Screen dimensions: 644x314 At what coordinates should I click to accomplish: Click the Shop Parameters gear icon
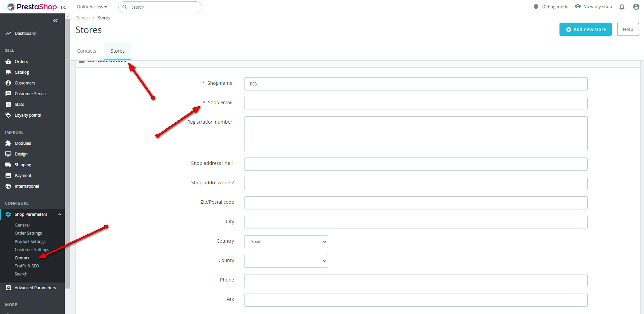(x=8, y=214)
